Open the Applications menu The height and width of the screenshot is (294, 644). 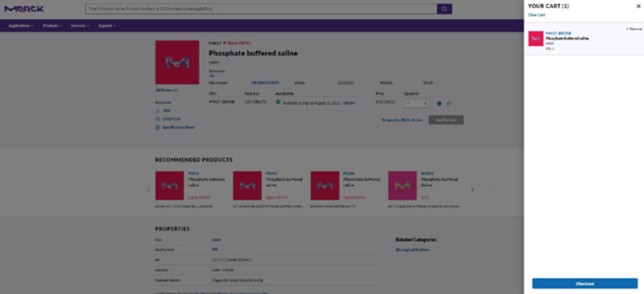click(21, 25)
